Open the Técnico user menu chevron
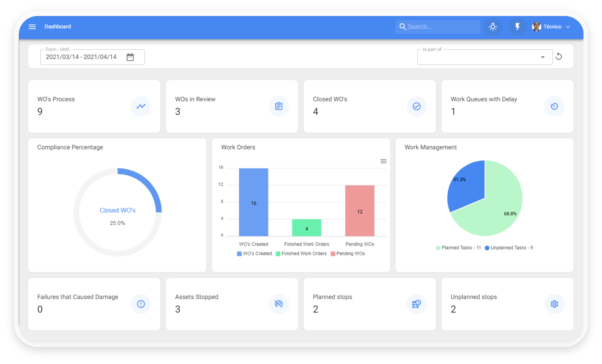This screenshot has width=602, height=364. click(x=568, y=27)
